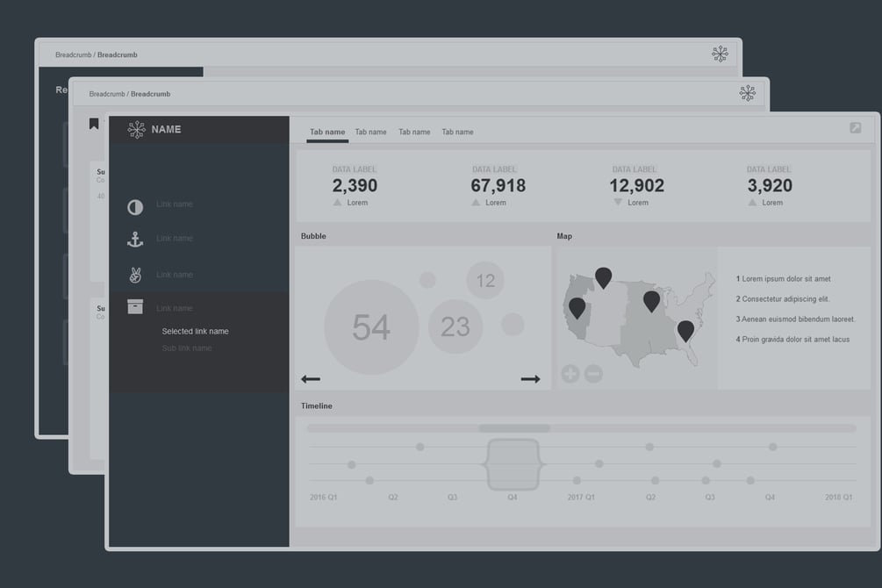Open the Sub link name sidebar item
This screenshot has height=588, width=882.
187,348
